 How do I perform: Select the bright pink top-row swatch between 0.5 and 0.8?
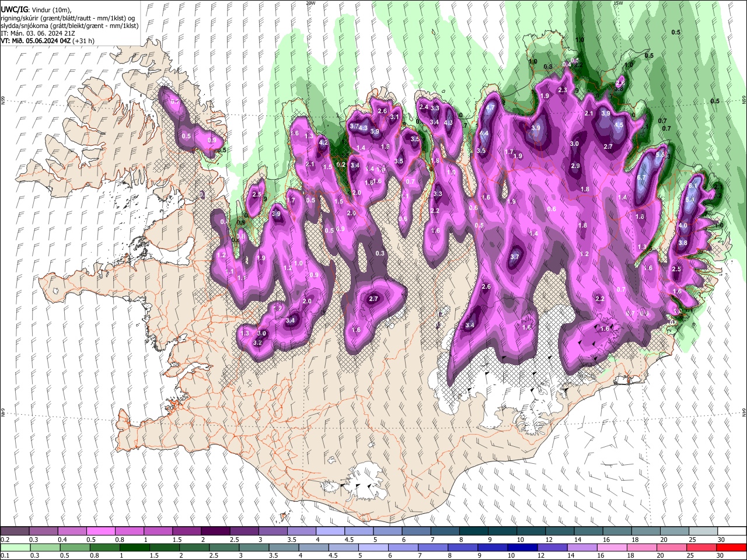pos(101,531)
